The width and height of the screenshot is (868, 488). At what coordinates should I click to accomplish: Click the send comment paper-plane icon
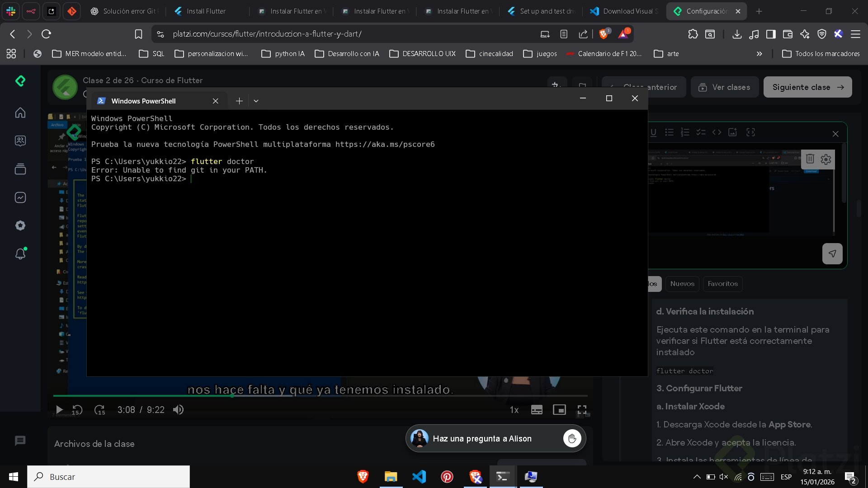tap(832, 253)
